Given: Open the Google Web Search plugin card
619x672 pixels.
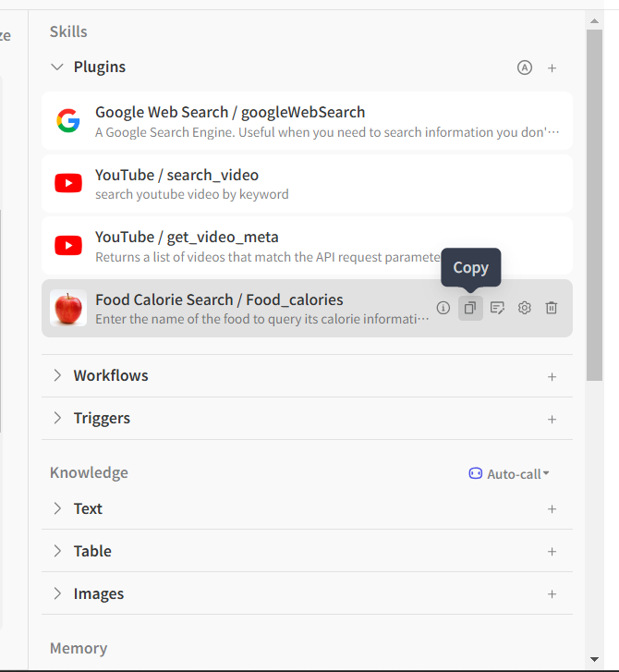Looking at the screenshot, I should pos(307,121).
